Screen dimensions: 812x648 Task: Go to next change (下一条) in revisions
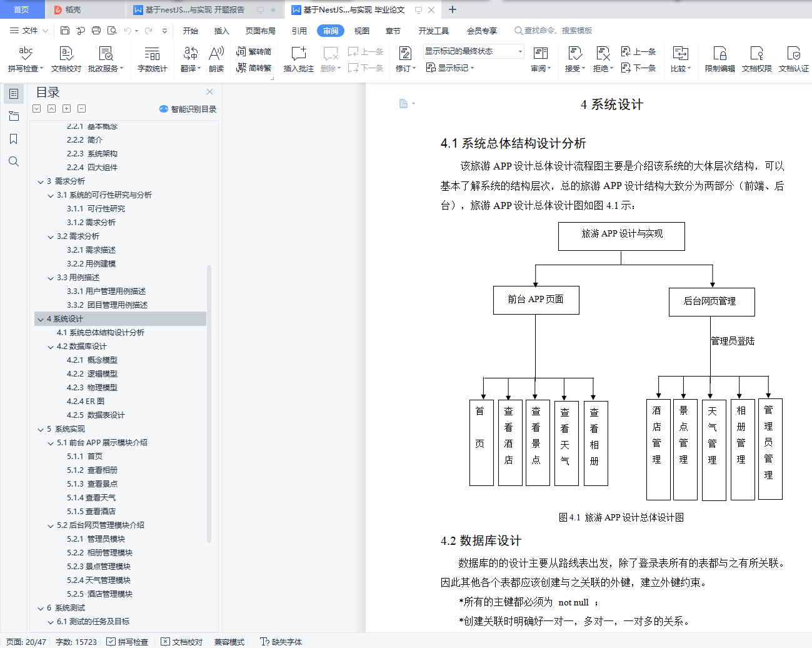[x=638, y=68]
